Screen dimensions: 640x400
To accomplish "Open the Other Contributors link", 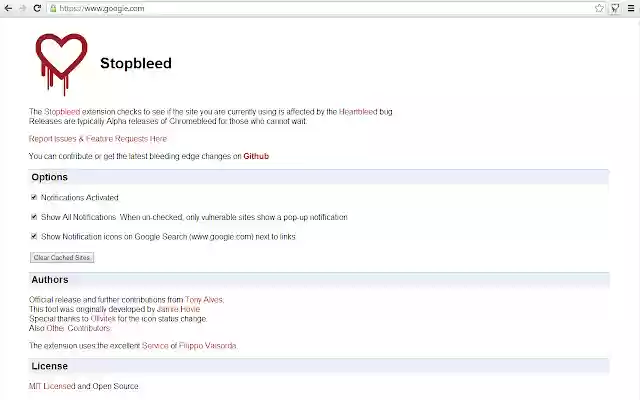I will point(78,328).
